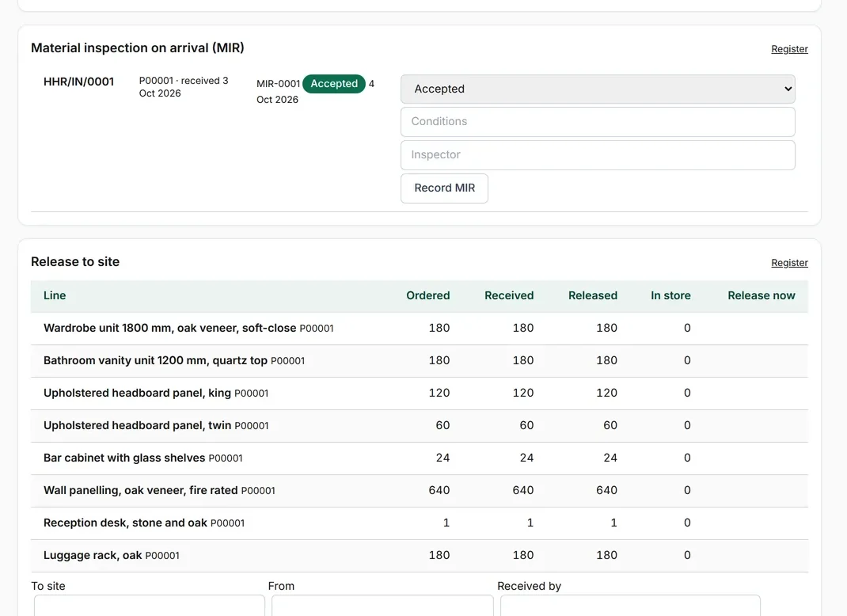This screenshot has width=847, height=616.
Task: Click the Conditions input field
Action: 598,122
